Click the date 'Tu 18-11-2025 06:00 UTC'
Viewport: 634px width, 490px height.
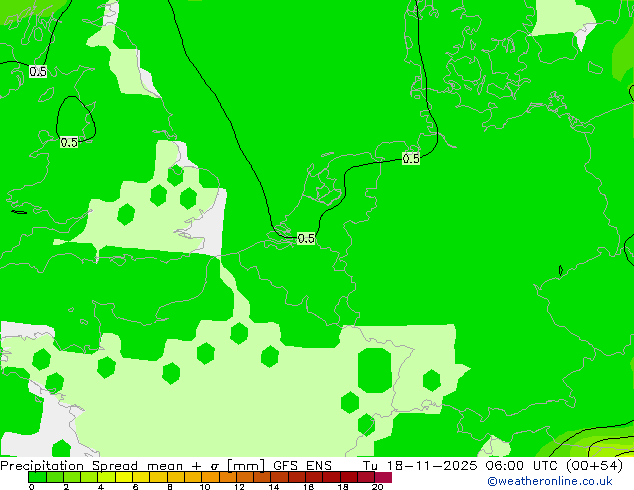(458, 466)
